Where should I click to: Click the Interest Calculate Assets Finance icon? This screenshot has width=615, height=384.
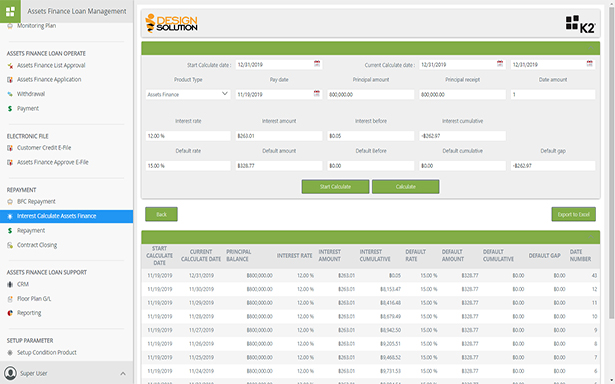click(10, 216)
